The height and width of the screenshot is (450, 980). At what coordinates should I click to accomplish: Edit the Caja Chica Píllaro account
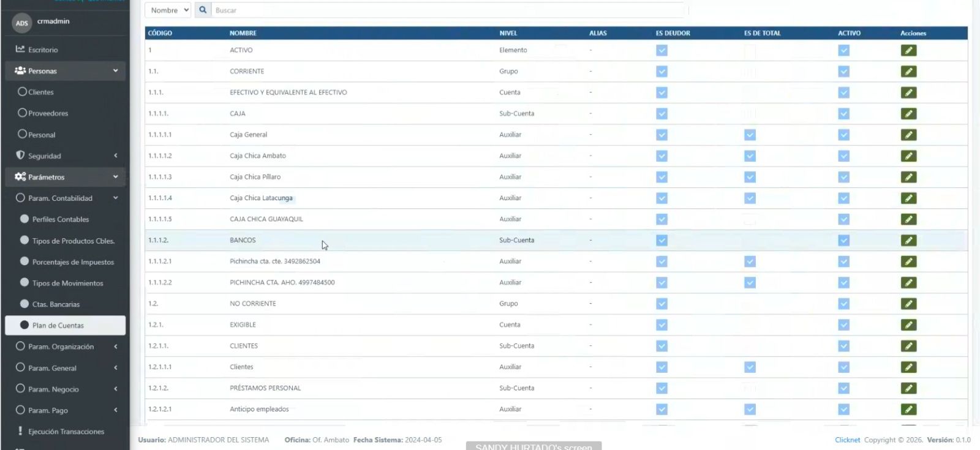coord(908,177)
